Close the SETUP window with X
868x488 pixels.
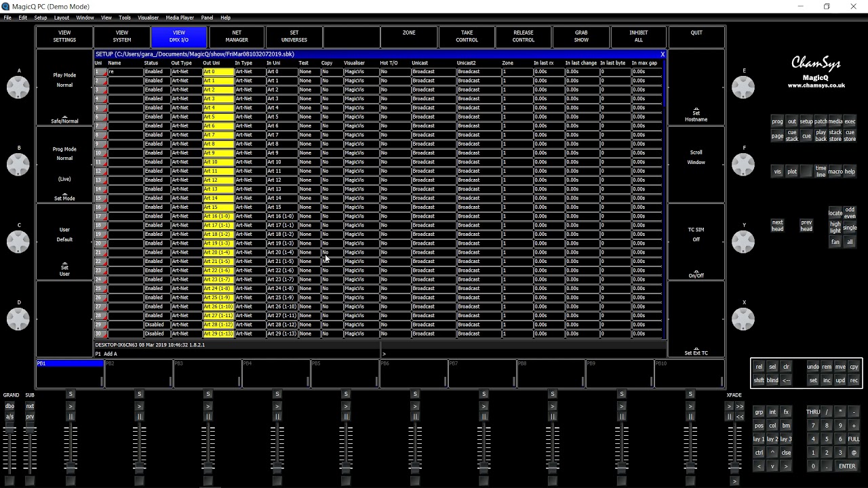(663, 54)
